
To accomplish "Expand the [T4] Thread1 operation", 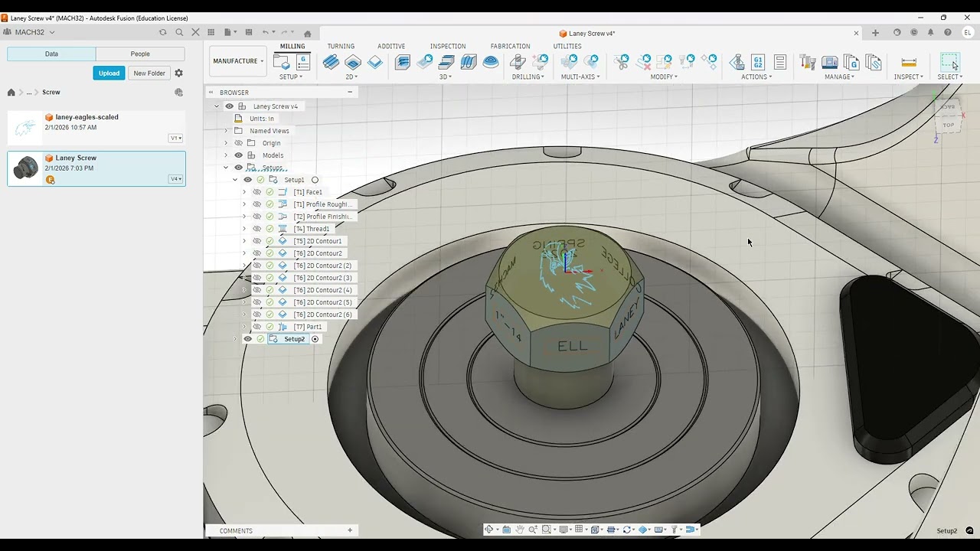I will click(x=244, y=229).
